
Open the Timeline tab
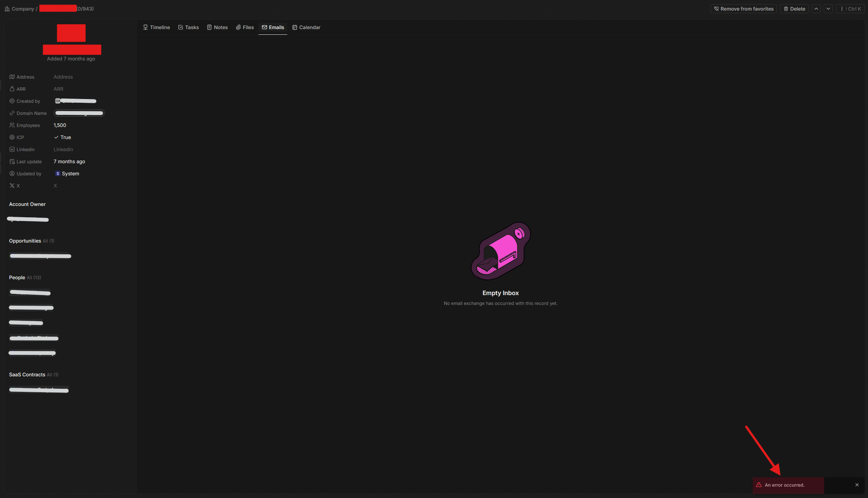[x=156, y=27]
